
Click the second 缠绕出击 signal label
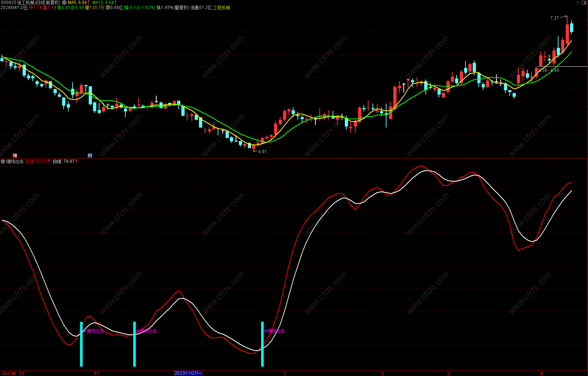pos(147,331)
